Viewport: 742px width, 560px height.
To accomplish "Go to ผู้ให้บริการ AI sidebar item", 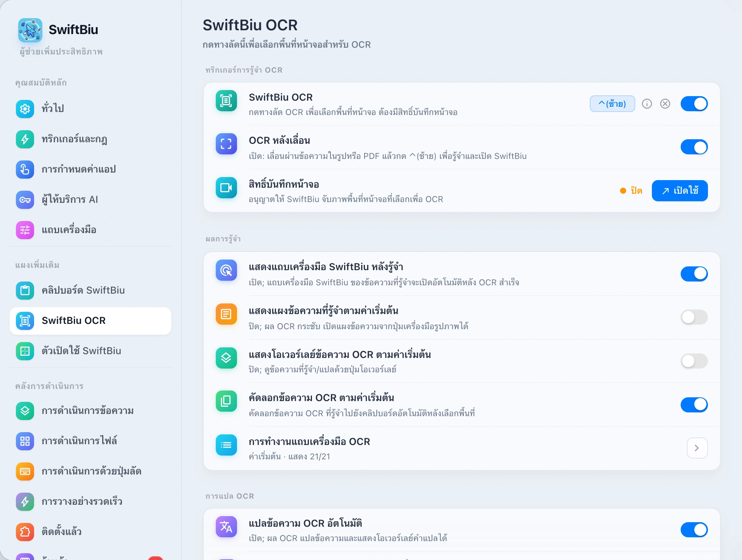I will tap(90, 200).
